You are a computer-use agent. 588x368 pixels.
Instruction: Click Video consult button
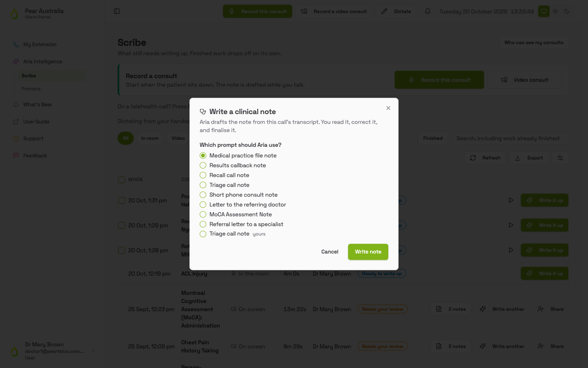(525, 80)
